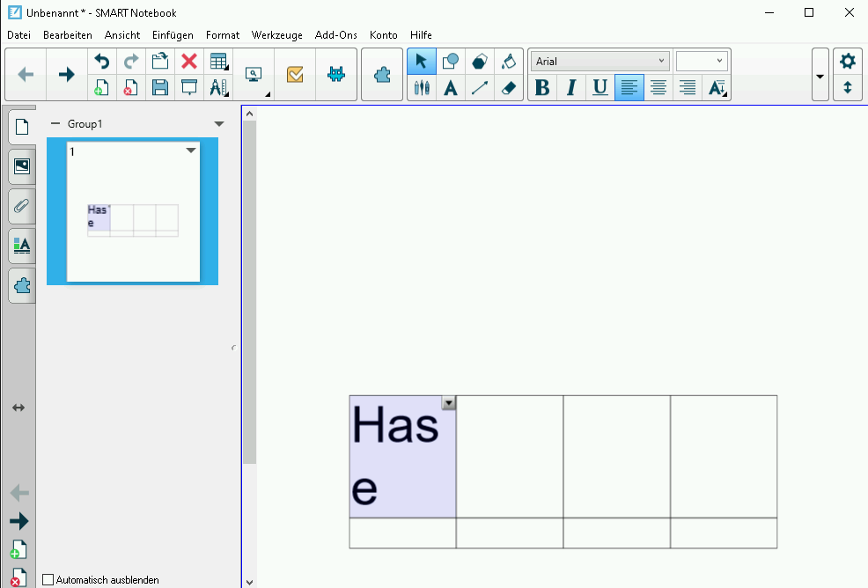Click the Insert Table icon
This screenshot has width=868, height=588.
pyautogui.click(x=217, y=62)
